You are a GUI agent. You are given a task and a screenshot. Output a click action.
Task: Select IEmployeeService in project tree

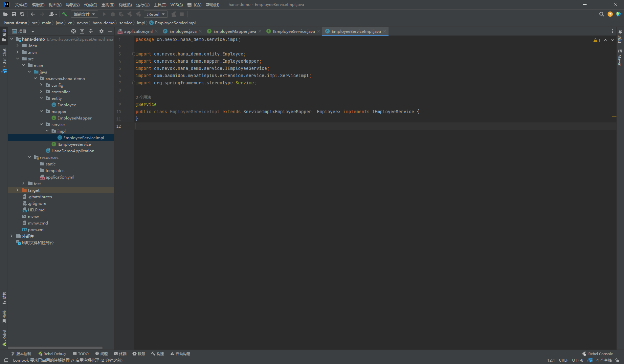(74, 144)
